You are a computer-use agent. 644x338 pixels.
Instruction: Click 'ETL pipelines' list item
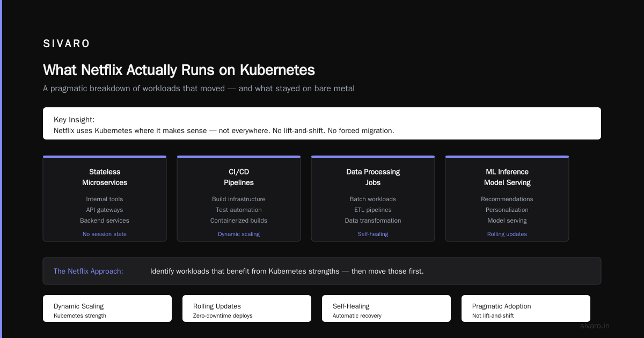(373, 210)
